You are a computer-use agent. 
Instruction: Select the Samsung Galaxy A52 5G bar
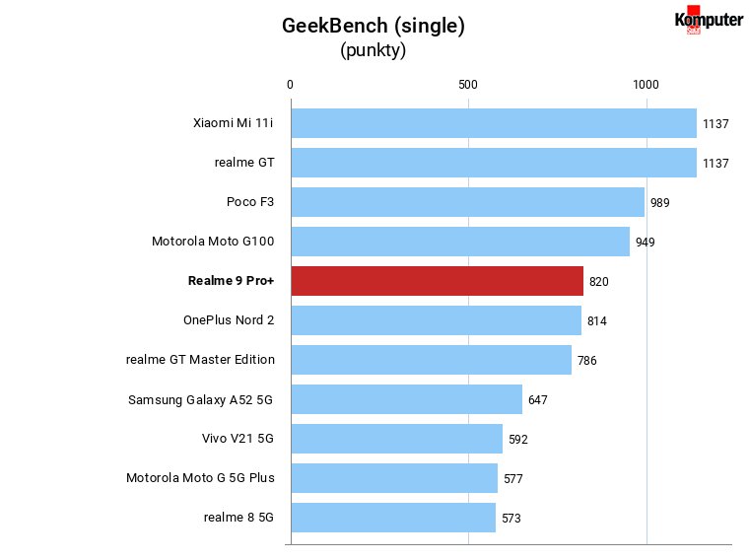point(406,399)
